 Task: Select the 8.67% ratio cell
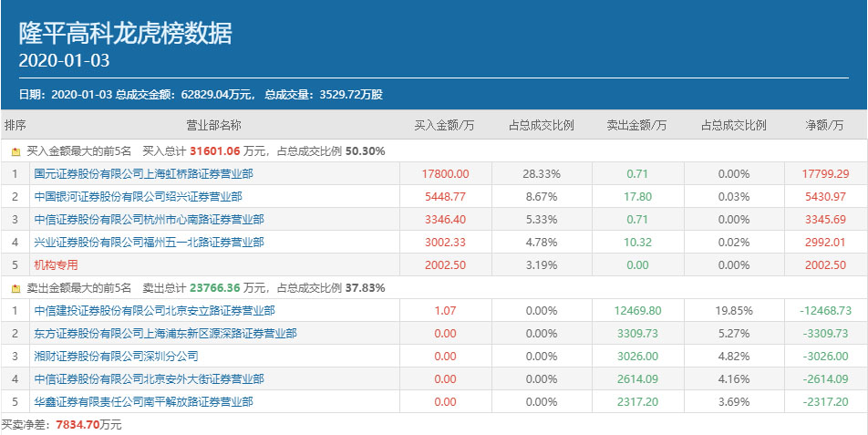(542, 196)
